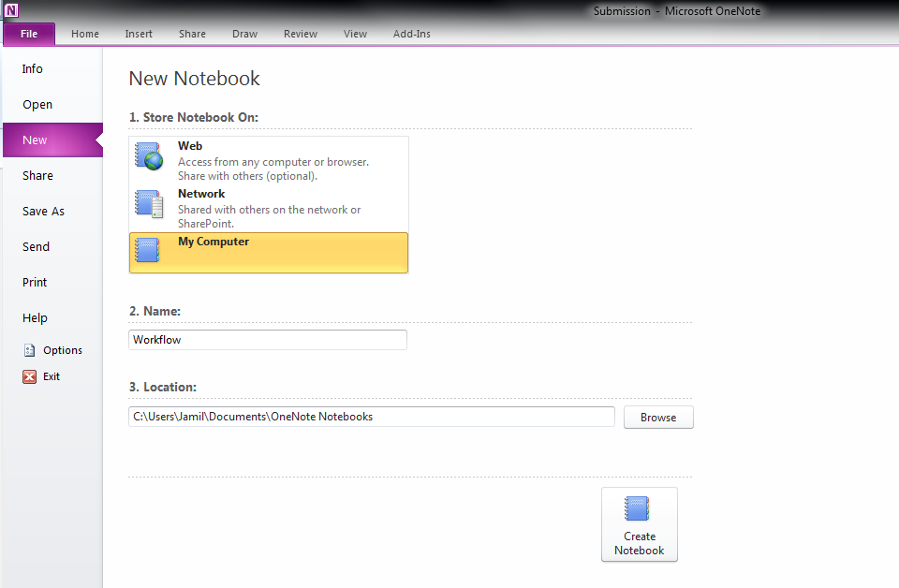Choose Save As from the sidebar
Image resolution: width=899 pixels, height=588 pixels.
coord(43,212)
